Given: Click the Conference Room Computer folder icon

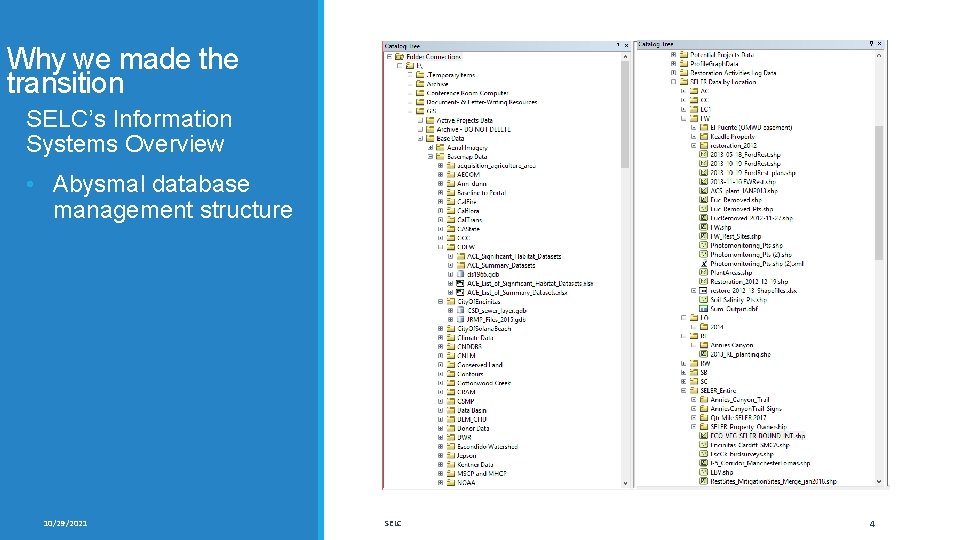Looking at the screenshot, I should [420, 93].
